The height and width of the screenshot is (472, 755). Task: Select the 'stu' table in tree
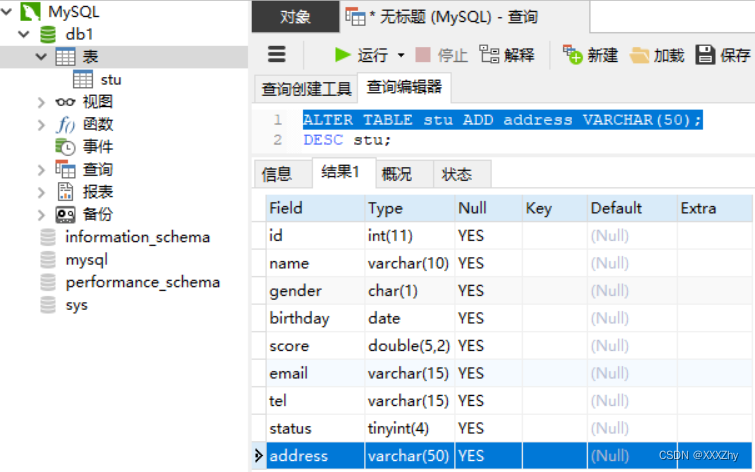point(111,79)
